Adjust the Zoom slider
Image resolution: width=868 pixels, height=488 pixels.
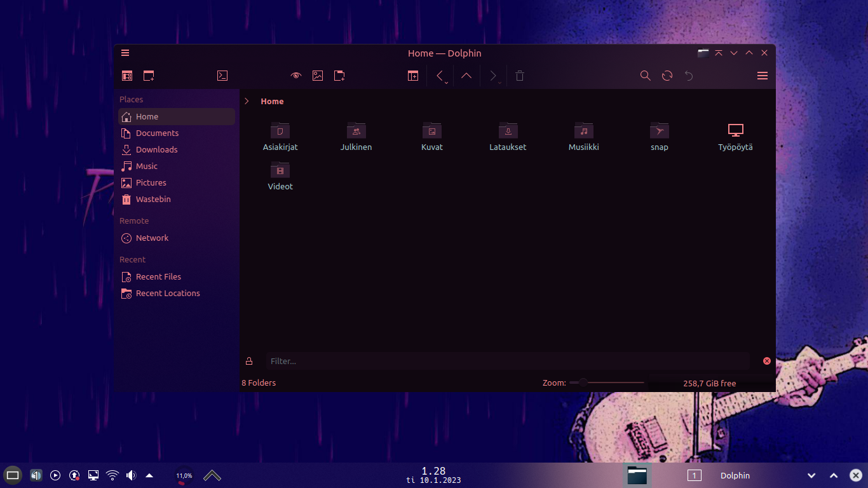point(607,383)
